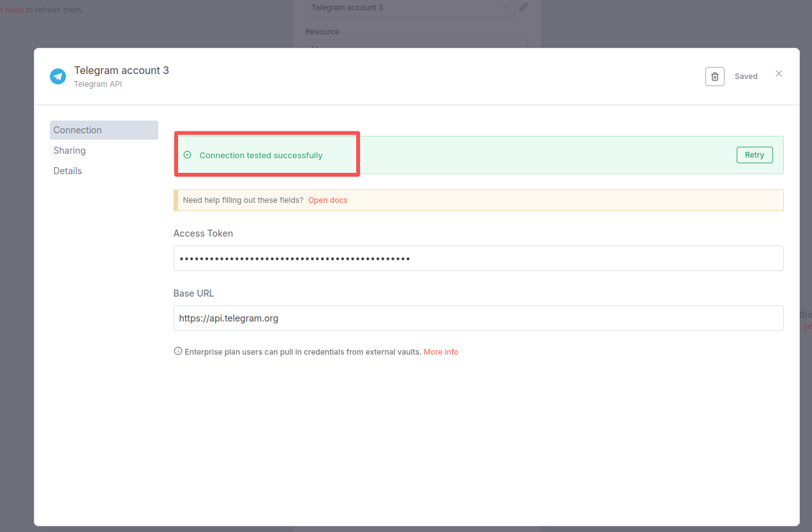Expand the credential selector chevron arrow
Image resolution: width=812 pixels, height=532 pixels.
point(506,8)
